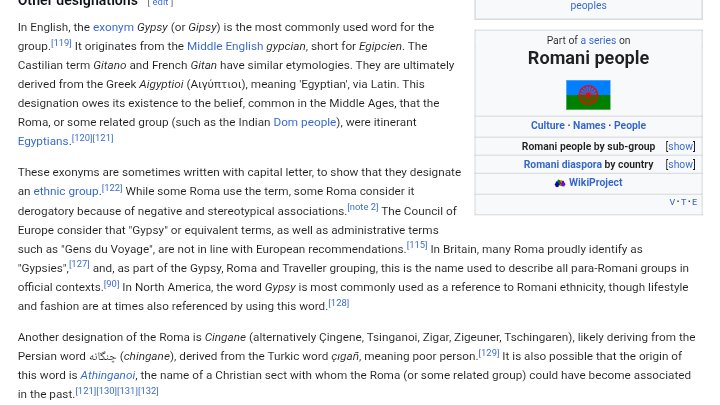720x405 pixels.
Task: Jump to citation [119]
Action: point(61,43)
